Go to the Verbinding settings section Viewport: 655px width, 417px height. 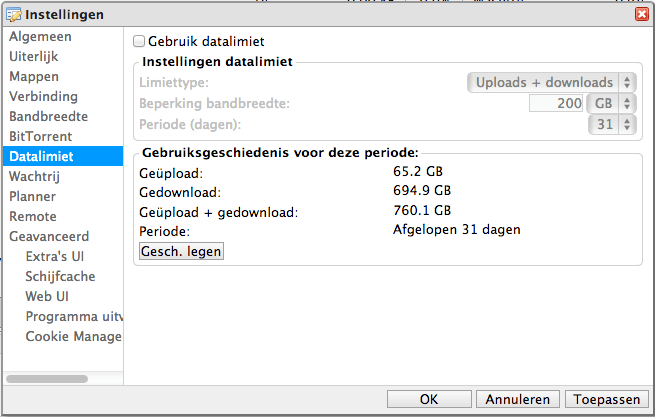[x=43, y=96]
